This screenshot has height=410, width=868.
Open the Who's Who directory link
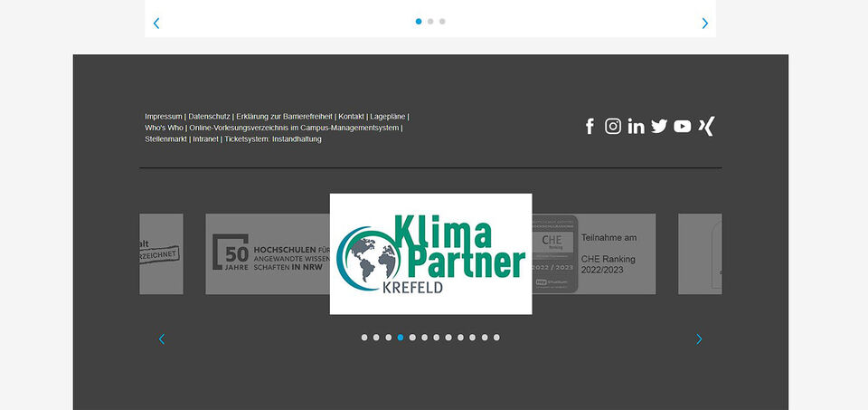(x=164, y=128)
